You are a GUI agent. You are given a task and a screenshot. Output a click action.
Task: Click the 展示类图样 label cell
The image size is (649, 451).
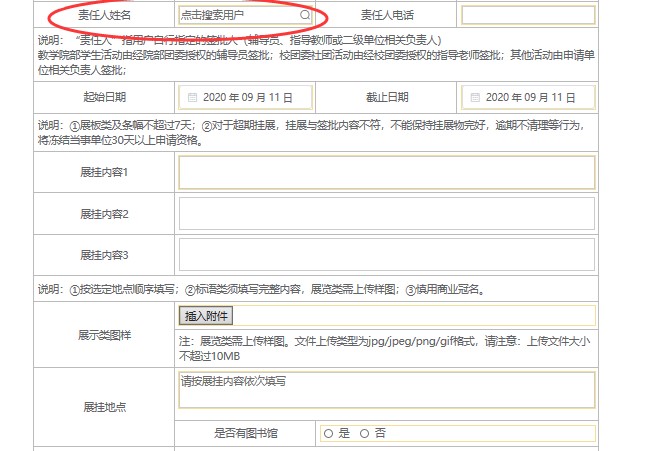[x=104, y=335]
